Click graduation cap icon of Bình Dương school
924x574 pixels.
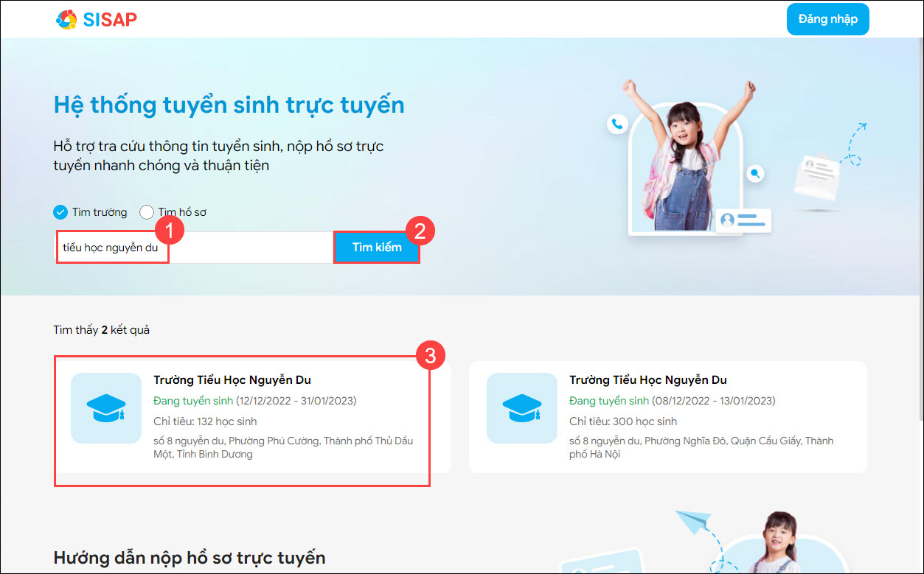tap(106, 408)
